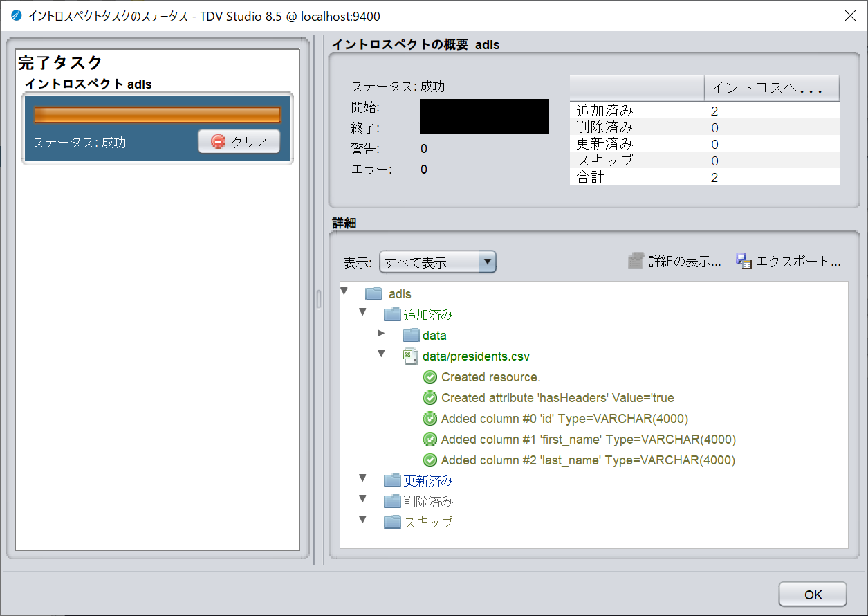Click the 削除済み row in summary table
This screenshot has height=616, width=868.
pos(704,127)
